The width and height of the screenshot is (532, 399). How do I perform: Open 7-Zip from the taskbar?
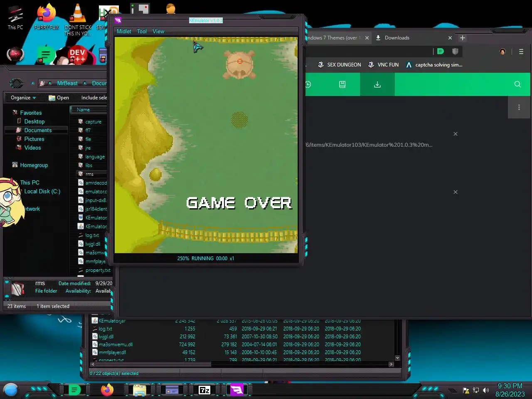[204, 390]
